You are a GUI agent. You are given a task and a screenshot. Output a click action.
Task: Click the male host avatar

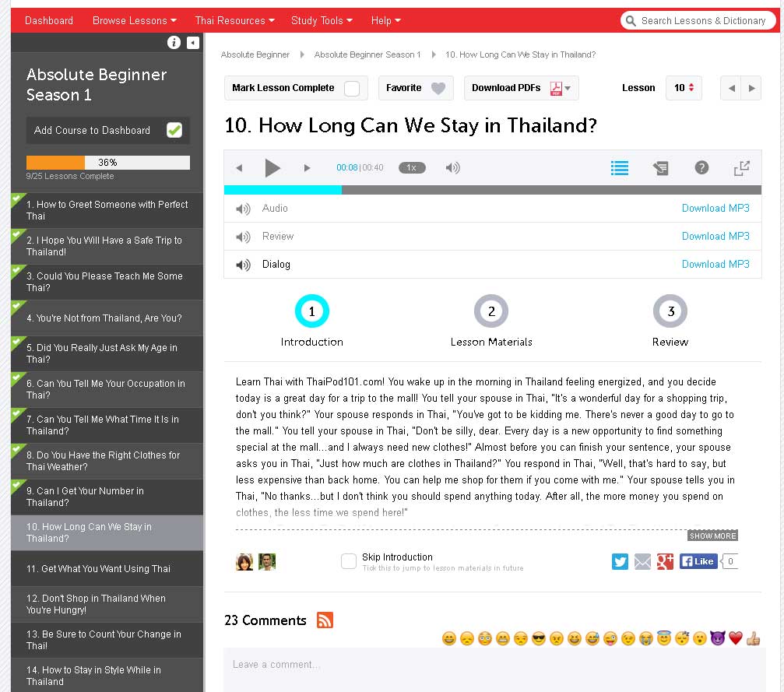coord(267,562)
